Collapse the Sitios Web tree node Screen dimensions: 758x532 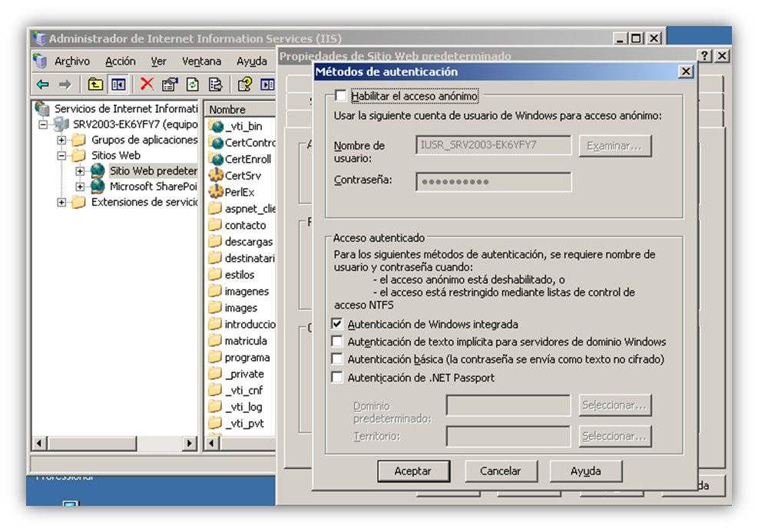point(61,156)
